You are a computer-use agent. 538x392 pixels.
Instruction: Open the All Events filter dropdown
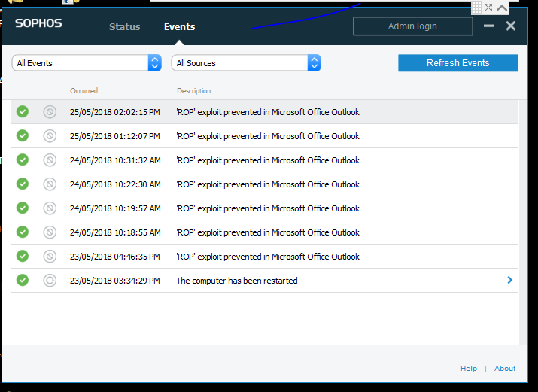87,63
